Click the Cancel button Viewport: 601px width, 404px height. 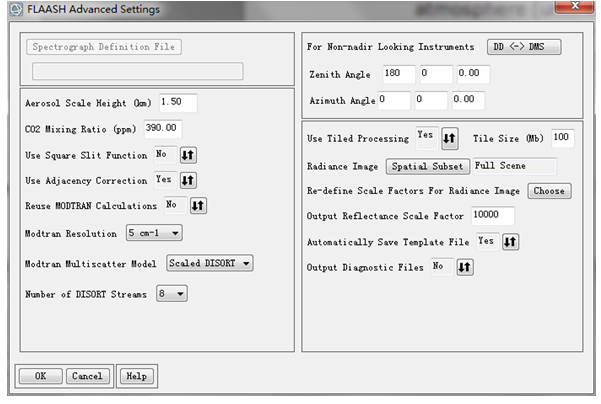(87, 376)
